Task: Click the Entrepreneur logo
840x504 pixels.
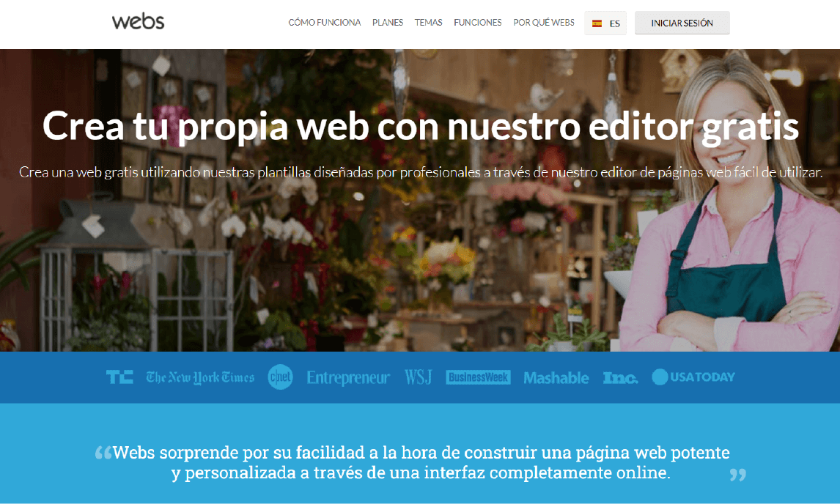Action: (348, 377)
